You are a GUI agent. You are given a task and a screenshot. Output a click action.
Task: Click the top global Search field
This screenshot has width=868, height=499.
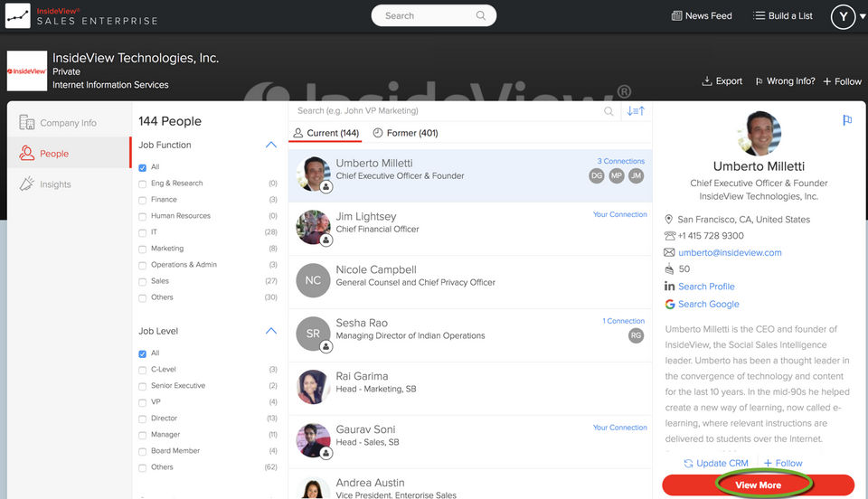[433, 15]
